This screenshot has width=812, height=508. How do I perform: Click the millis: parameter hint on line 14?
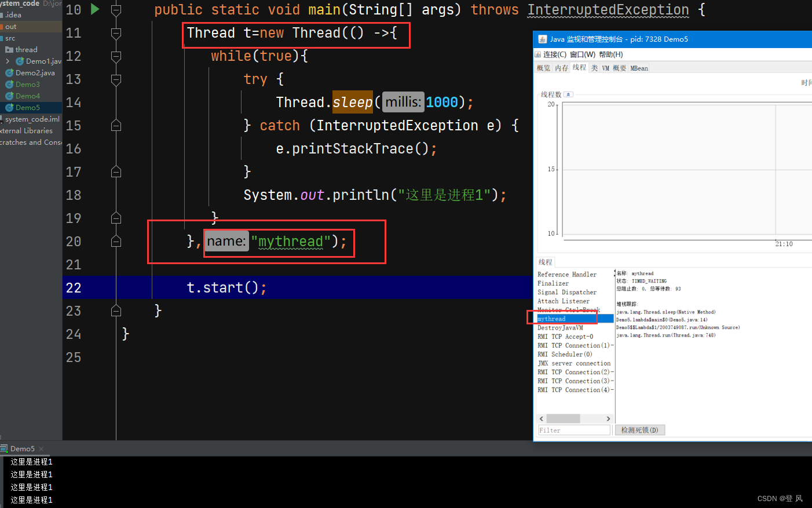tap(403, 103)
